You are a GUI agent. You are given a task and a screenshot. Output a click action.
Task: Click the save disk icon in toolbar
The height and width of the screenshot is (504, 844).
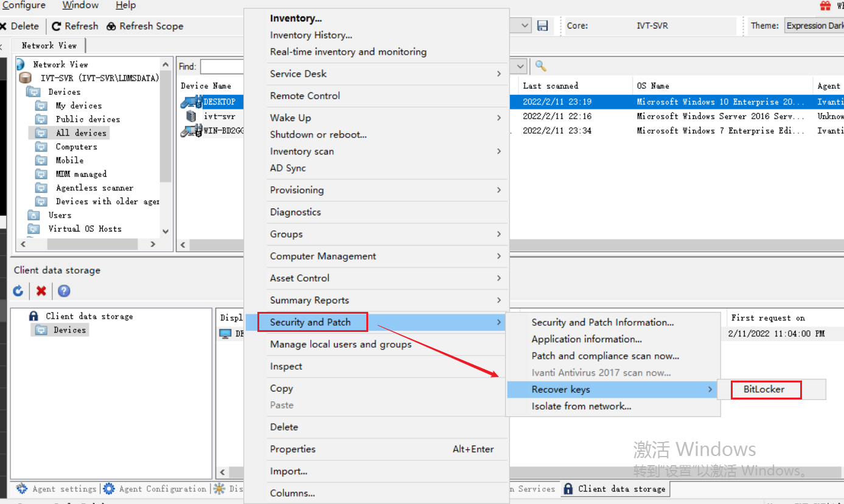click(x=542, y=26)
